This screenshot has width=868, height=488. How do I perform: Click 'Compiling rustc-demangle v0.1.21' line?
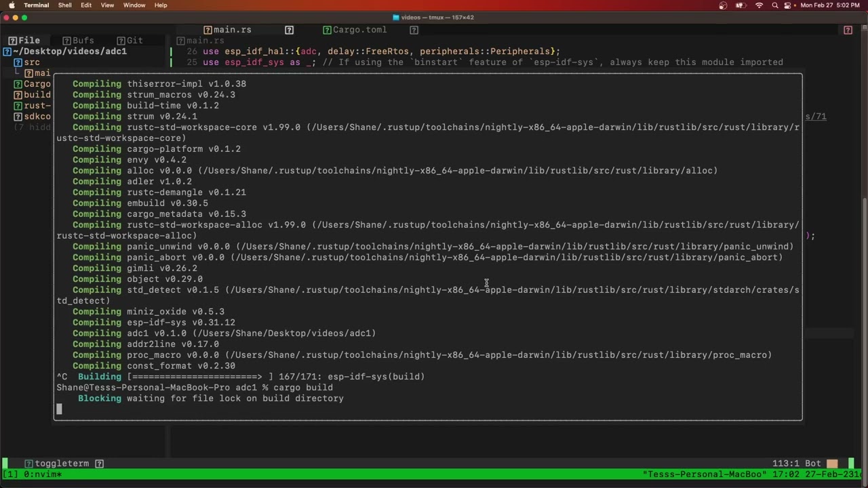(x=159, y=192)
